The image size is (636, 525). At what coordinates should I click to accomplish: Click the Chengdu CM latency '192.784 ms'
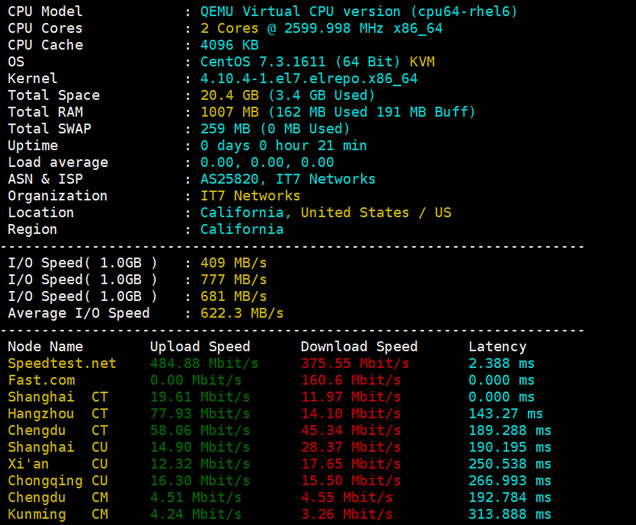pos(510,497)
